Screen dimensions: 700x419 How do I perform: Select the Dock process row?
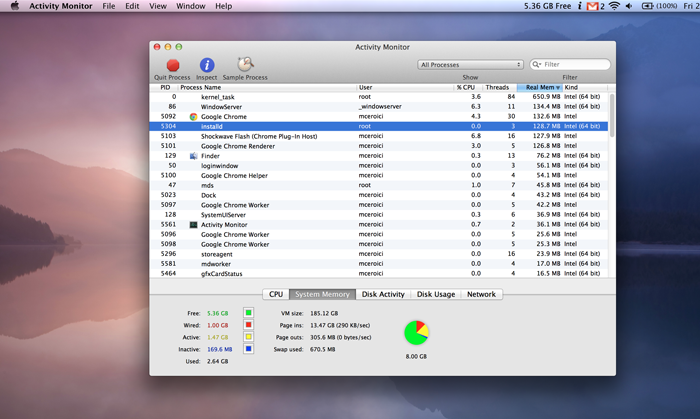(x=379, y=195)
